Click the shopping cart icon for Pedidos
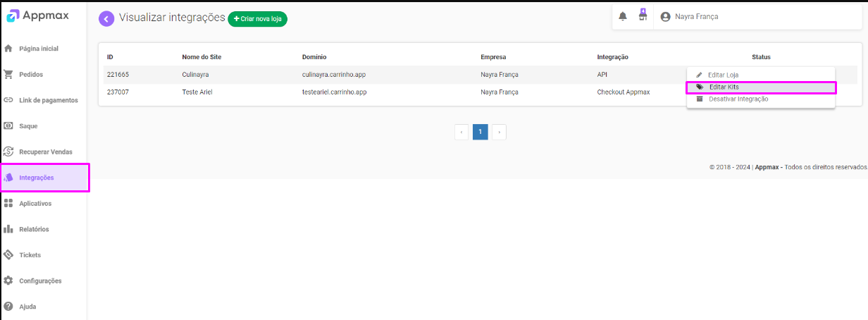This screenshot has width=868, height=320. [x=8, y=74]
